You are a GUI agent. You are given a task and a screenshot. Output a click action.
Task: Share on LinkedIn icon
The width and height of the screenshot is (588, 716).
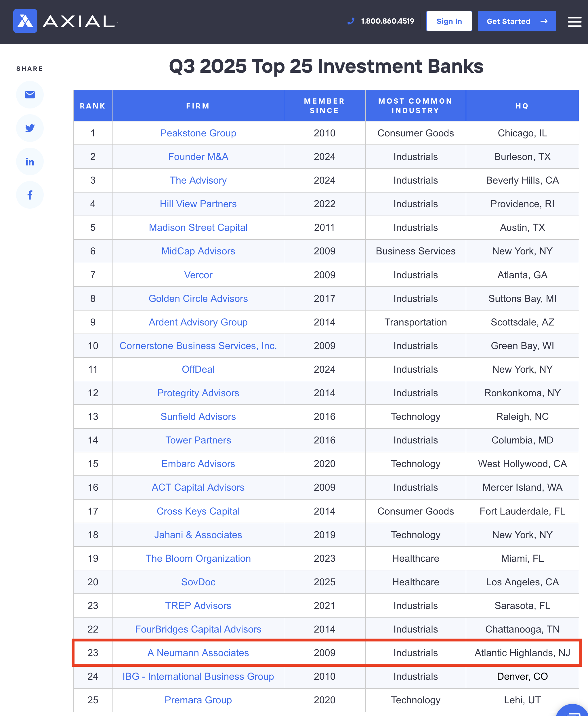[x=30, y=162]
